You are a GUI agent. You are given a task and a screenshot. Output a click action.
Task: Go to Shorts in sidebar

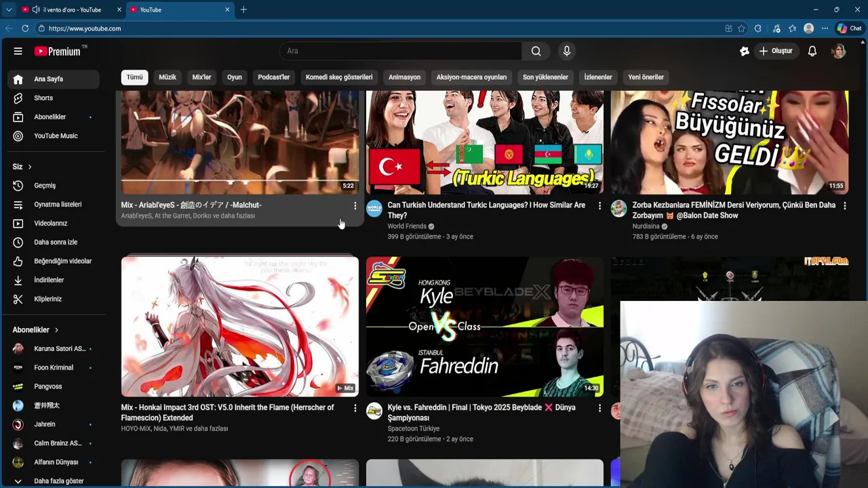[54, 98]
